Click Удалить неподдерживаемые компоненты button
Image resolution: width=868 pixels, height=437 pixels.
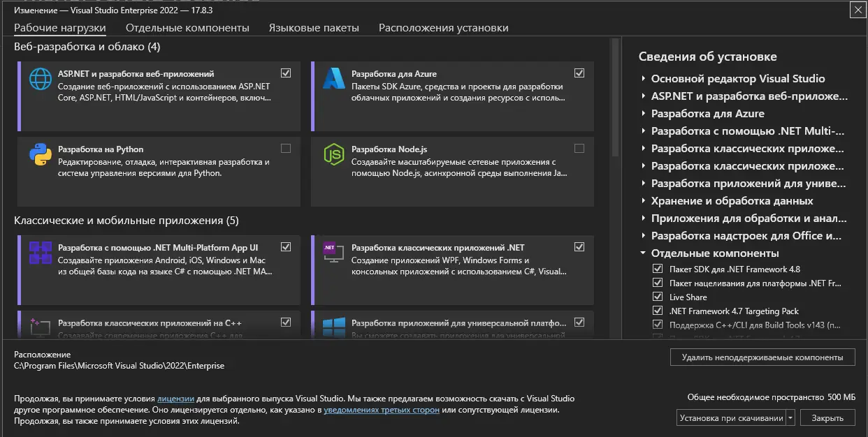tap(762, 357)
